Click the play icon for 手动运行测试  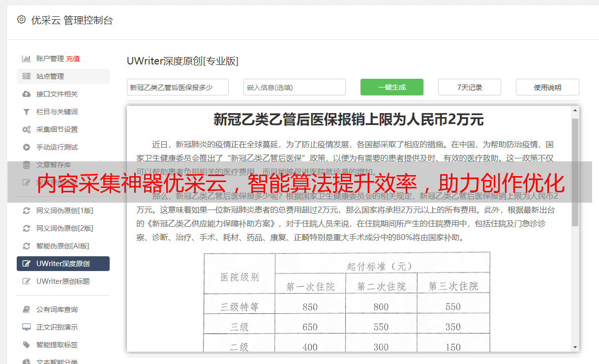(27, 147)
